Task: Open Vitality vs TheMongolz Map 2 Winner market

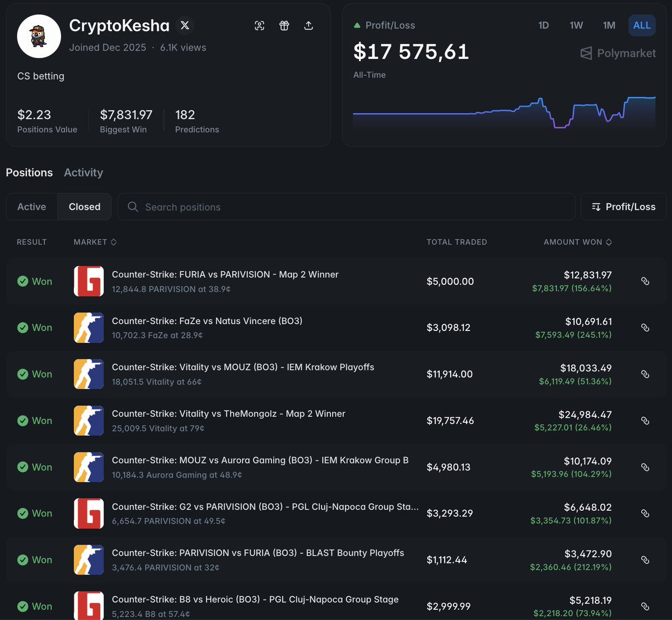Action: pyautogui.click(x=228, y=414)
